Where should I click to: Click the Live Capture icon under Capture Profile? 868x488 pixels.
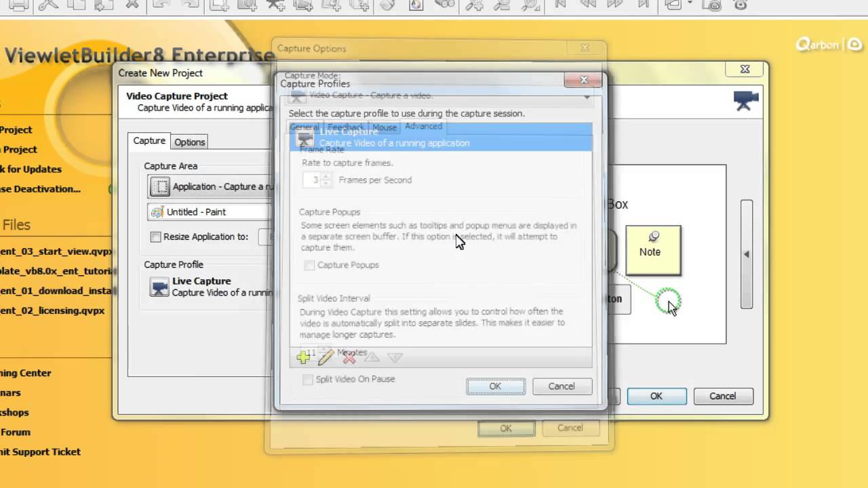click(159, 287)
